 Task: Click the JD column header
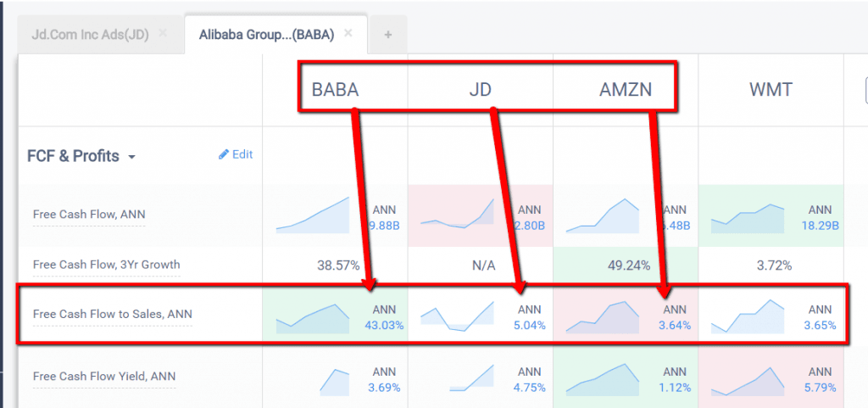pos(480,89)
